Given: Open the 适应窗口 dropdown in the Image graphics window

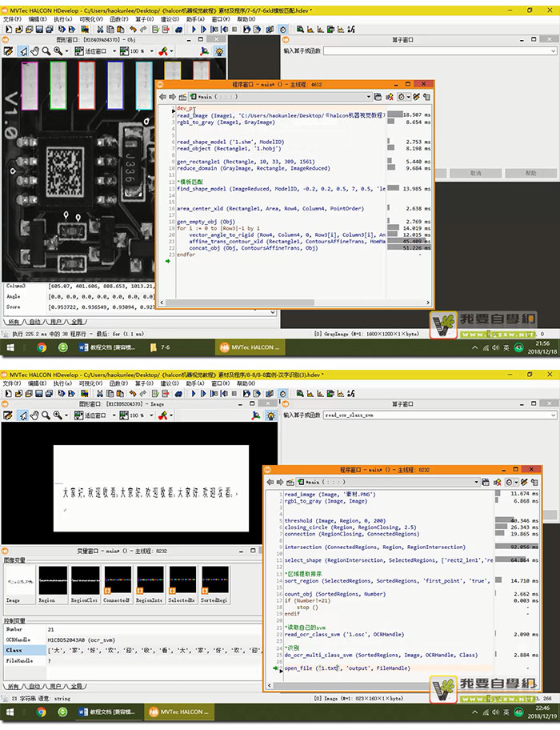Looking at the screenshot, I should (114, 415).
